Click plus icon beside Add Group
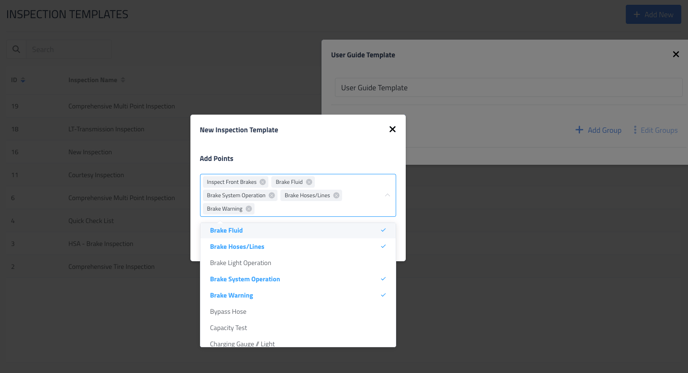The width and height of the screenshot is (688, 373). (x=579, y=130)
